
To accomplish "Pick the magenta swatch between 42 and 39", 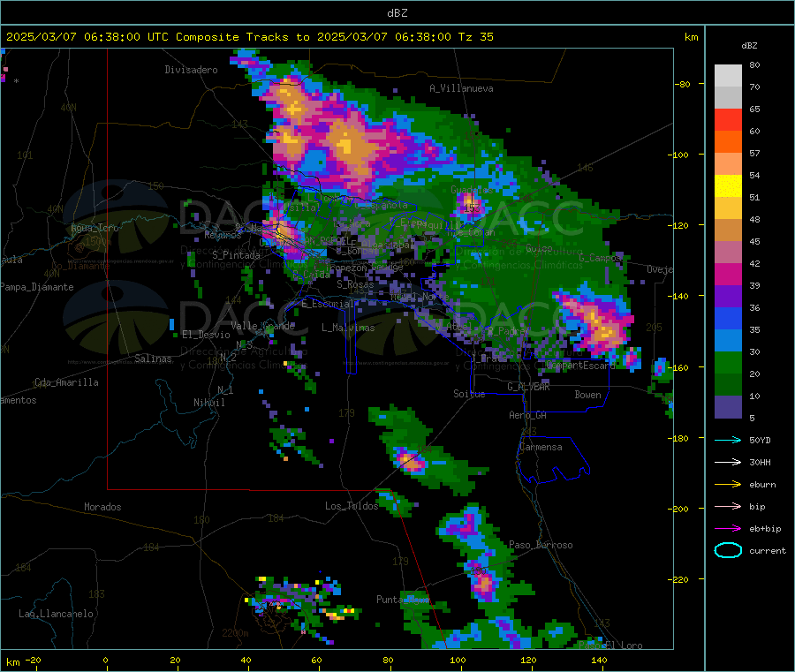I will click(728, 274).
